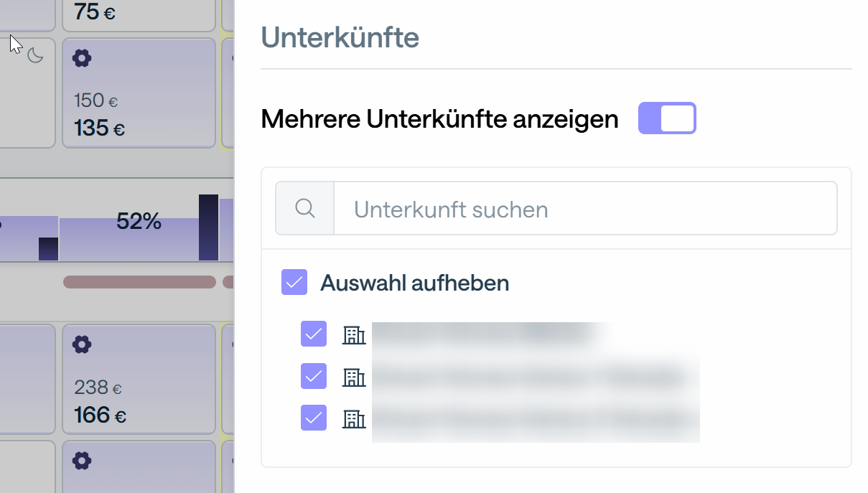Click the third accommodation's building icon

tap(354, 418)
